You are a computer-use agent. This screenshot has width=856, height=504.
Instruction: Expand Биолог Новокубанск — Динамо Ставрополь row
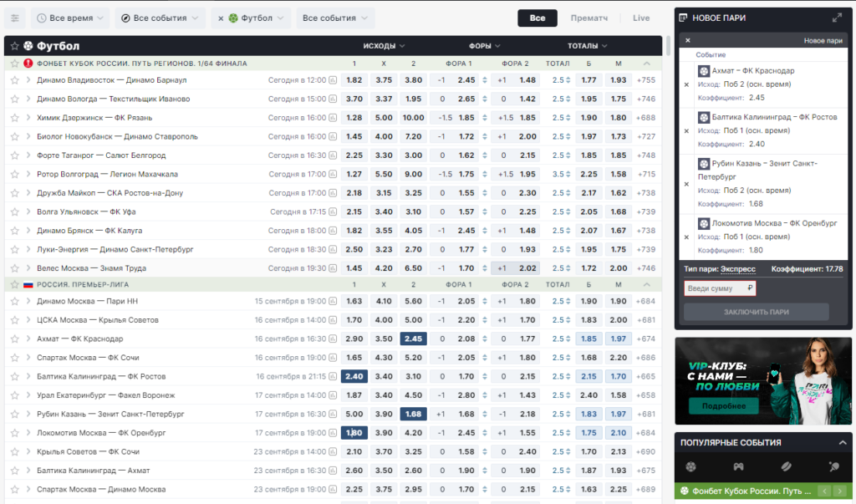28,136
